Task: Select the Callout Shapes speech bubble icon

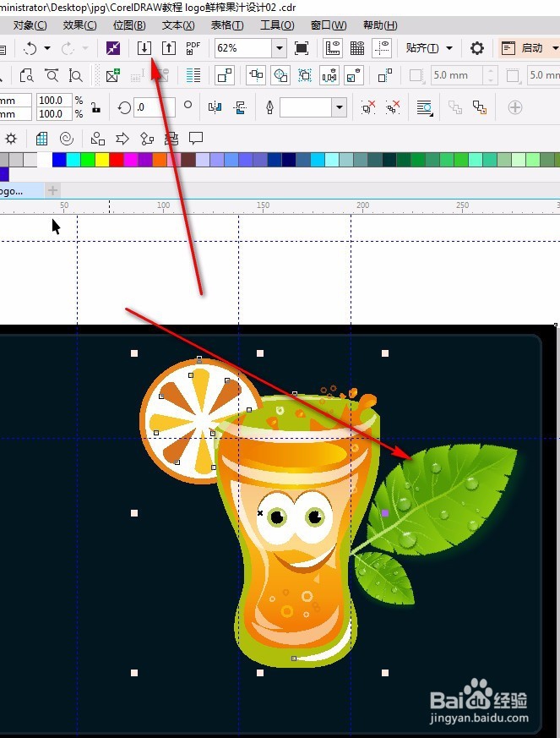Action: (x=196, y=139)
